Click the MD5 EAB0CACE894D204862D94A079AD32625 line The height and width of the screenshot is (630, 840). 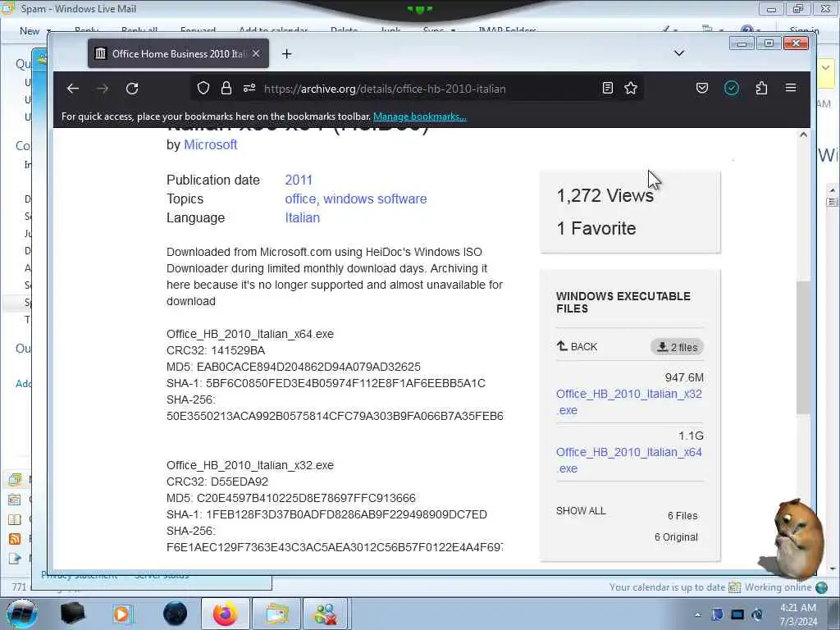click(x=294, y=367)
